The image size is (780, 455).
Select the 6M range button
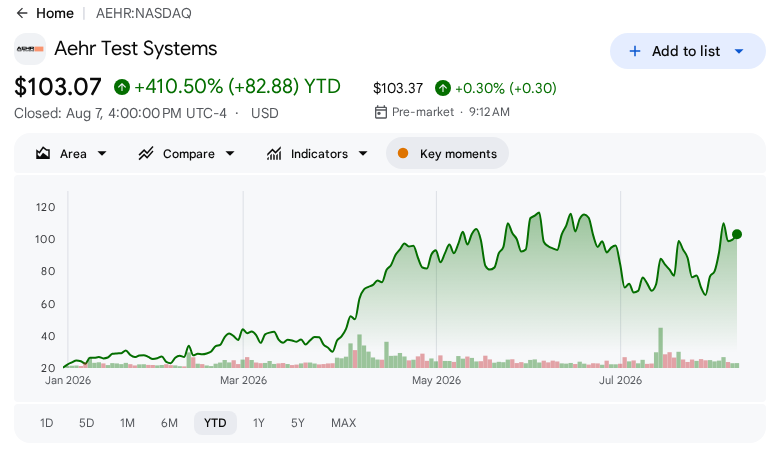[x=169, y=423]
